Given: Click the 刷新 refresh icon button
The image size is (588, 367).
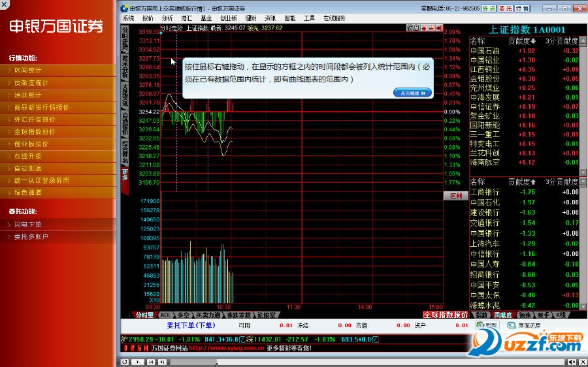Looking at the screenshot, I should [487, 325].
